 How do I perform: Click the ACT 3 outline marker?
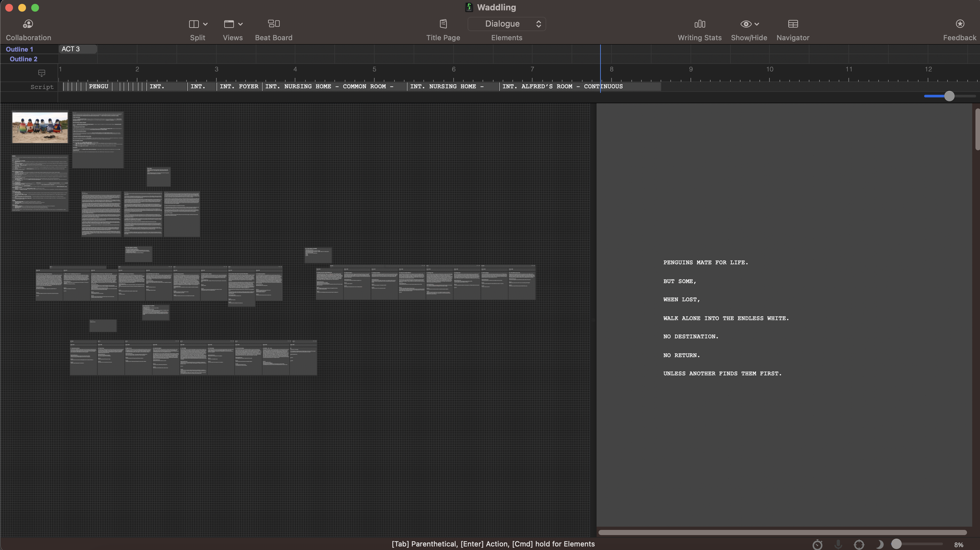(78, 49)
